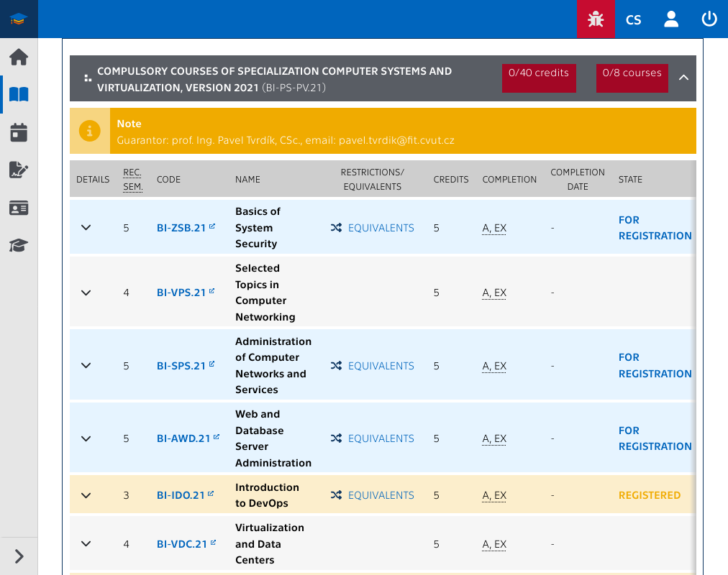The height and width of the screenshot is (575, 728).
Task: Click FOR REGISTRATION state of BI-AWD.21
Action: (x=655, y=438)
